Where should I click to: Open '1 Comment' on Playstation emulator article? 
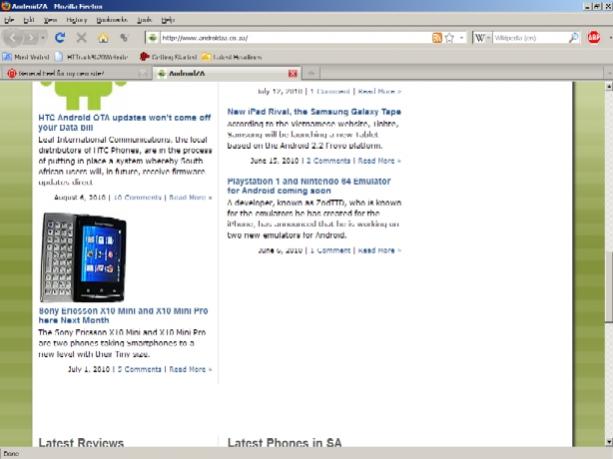click(330, 250)
